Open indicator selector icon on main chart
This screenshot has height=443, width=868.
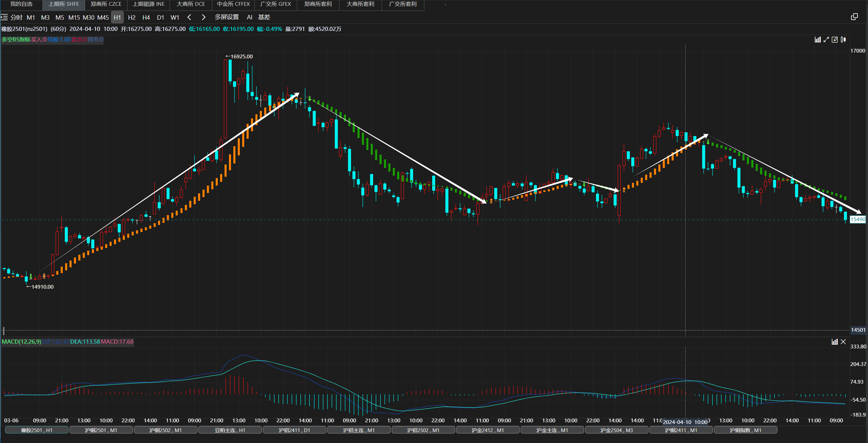(x=818, y=40)
